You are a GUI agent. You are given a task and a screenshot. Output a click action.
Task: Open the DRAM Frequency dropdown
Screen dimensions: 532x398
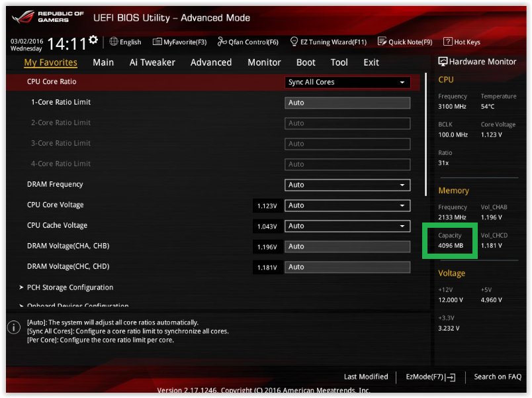tap(347, 184)
